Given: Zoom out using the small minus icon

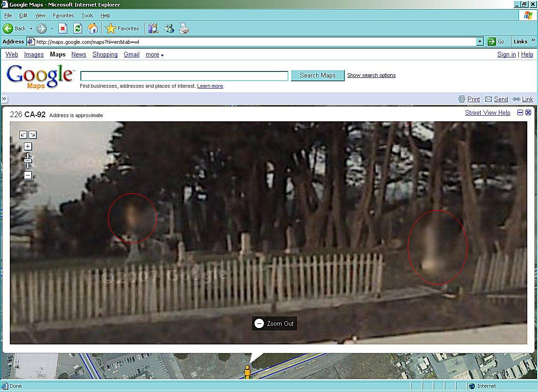Looking at the screenshot, I should [x=28, y=175].
